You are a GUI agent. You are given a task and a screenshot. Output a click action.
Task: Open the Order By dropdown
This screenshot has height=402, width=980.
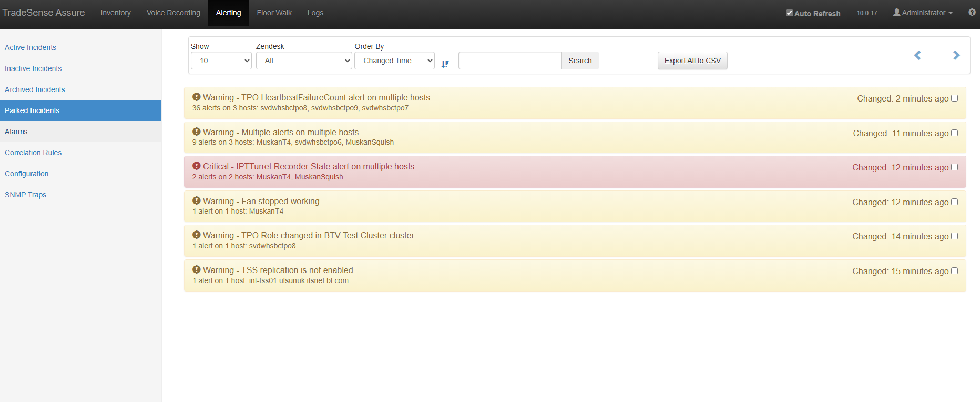[395, 61]
